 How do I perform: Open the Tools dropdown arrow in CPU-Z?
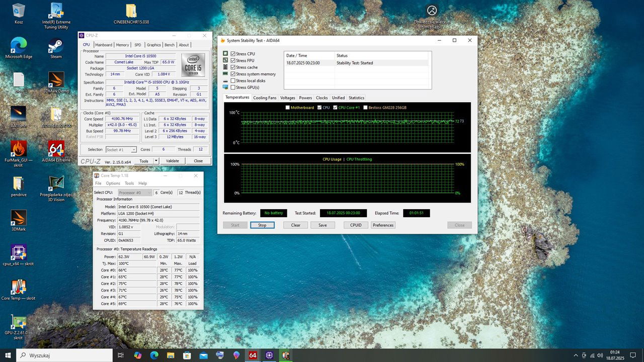(156, 161)
